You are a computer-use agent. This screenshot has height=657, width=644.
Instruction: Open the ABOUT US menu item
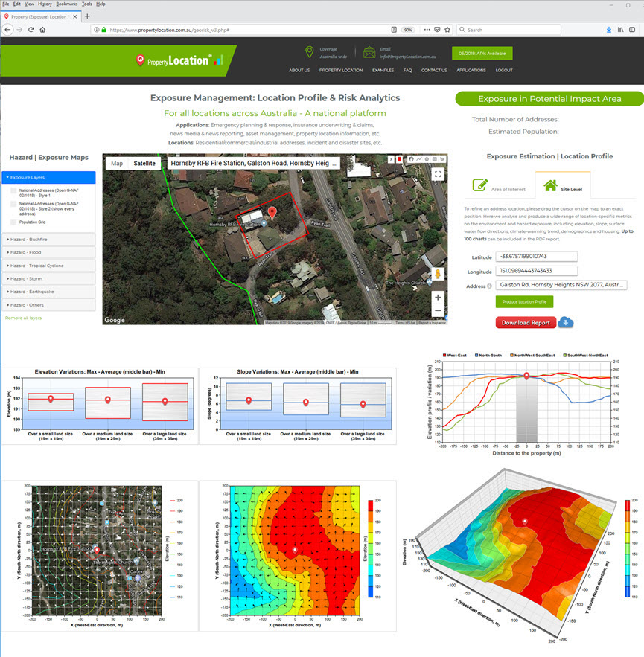[299, 71]
